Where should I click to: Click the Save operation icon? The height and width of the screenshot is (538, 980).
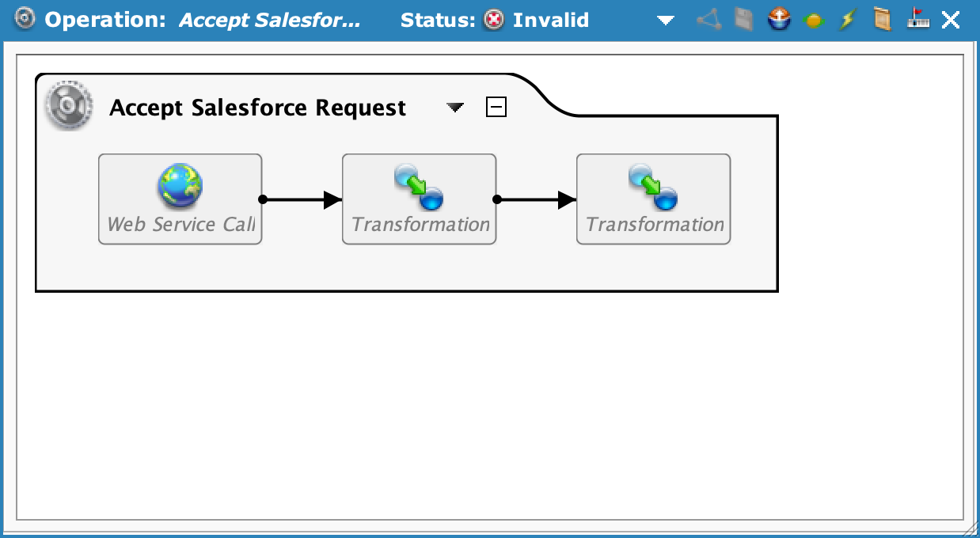pyautogui.click(x=743, y=20)
